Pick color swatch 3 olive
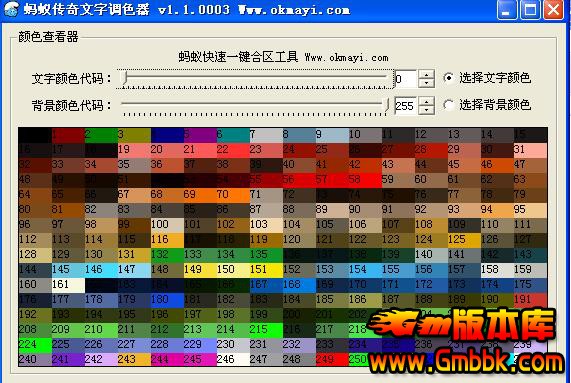Viewport: 571px width, 383px height. coord(134,135)
